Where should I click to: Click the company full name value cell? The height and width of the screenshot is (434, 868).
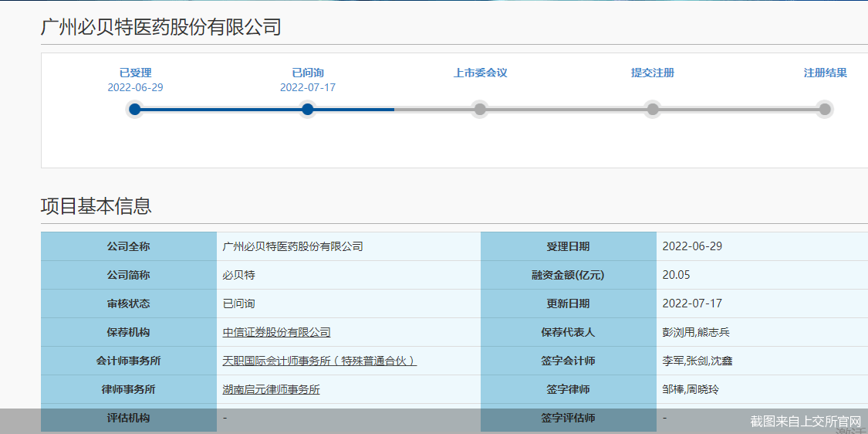click(349, 246)
